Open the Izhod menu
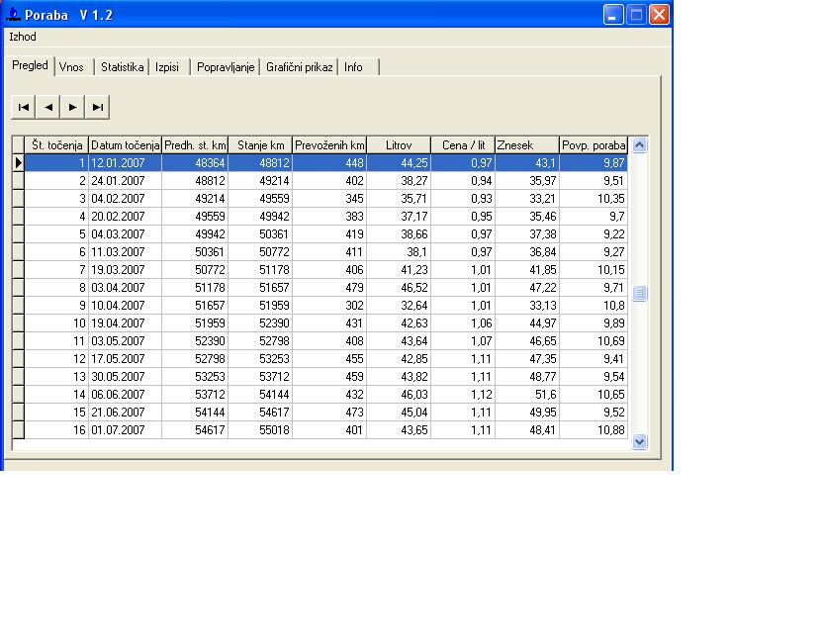 (23, 37)
